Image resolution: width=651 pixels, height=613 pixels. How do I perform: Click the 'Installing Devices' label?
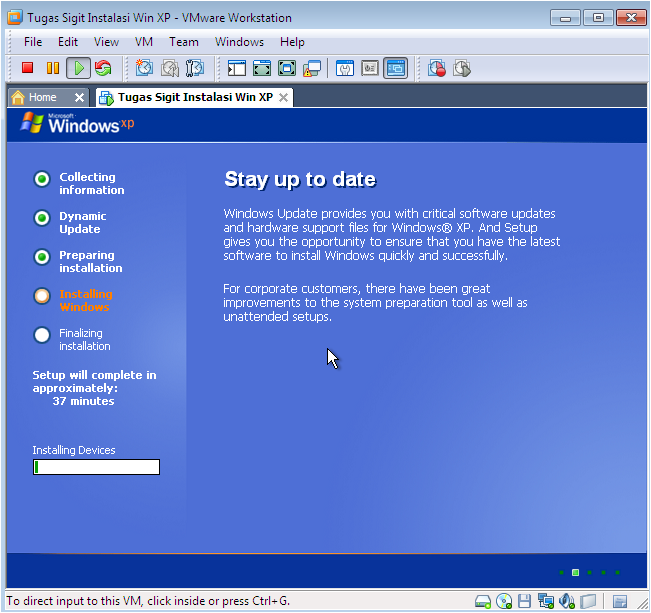coord(74,450)
